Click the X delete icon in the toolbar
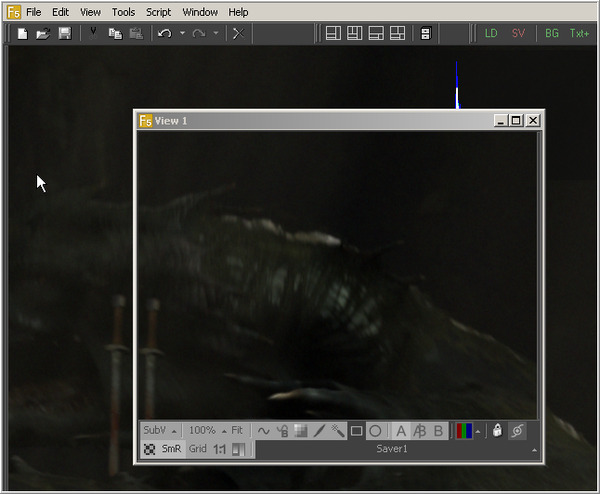600x494 pixels. coord(238,34)
